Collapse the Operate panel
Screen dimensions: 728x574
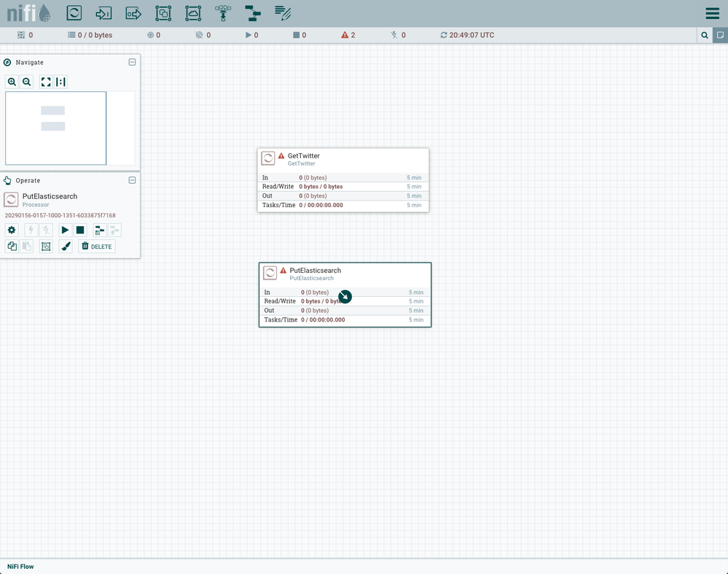click(x=132, y=180)
